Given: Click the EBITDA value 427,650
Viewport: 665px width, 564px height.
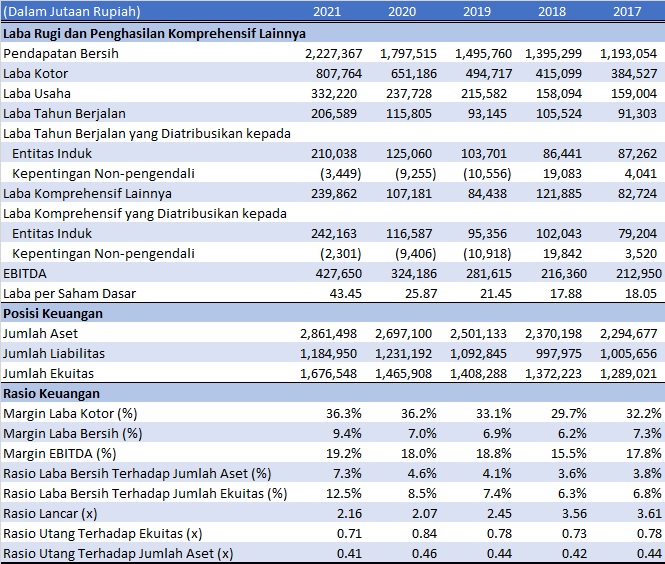Looking at the screenshot, I should tap(338, 274).
